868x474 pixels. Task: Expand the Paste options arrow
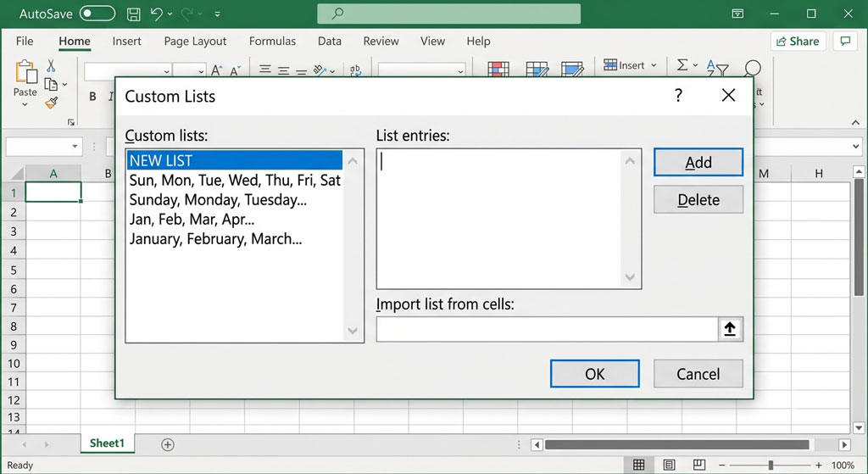coord(25,104)
